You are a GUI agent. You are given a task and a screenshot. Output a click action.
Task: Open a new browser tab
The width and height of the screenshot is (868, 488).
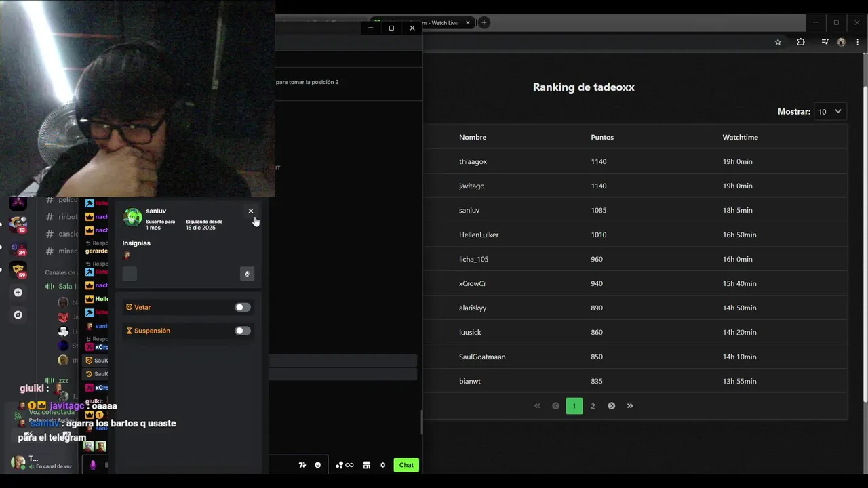click(x=484, y=22)
